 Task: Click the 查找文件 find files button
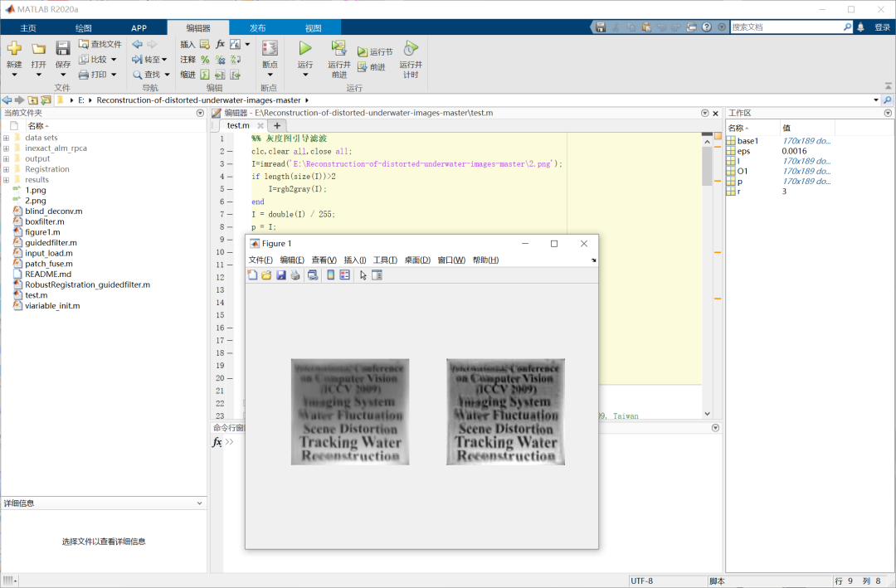tap(100, 44)
